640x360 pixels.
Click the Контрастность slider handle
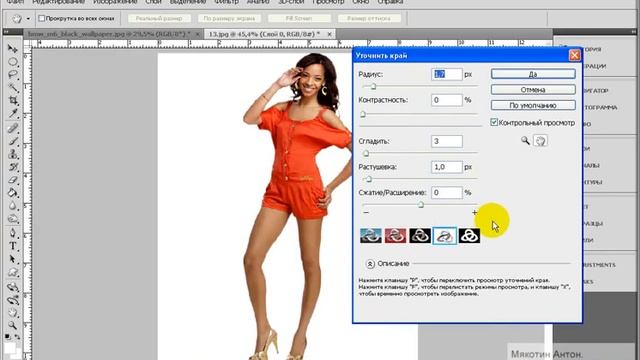(363, 115)
